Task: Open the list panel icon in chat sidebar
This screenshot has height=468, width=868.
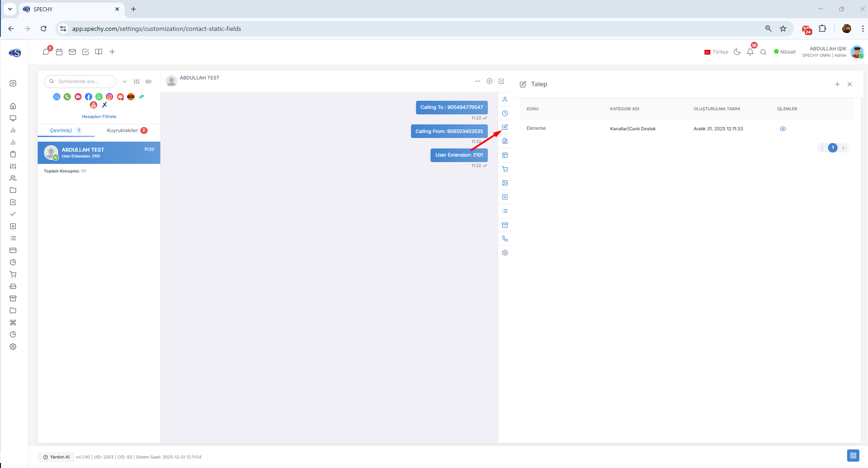Action: pyautogui.click(x=505, y=211)
